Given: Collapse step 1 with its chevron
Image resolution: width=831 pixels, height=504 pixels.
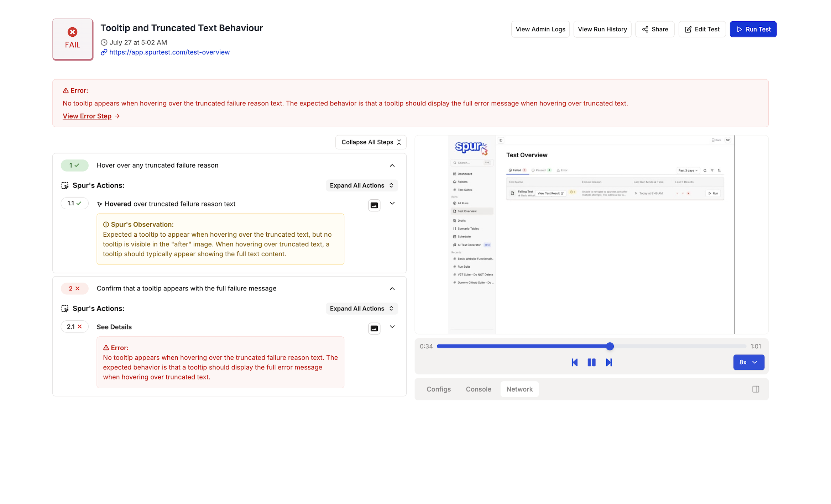Looking at the screenshot, I should coord(392,166).
